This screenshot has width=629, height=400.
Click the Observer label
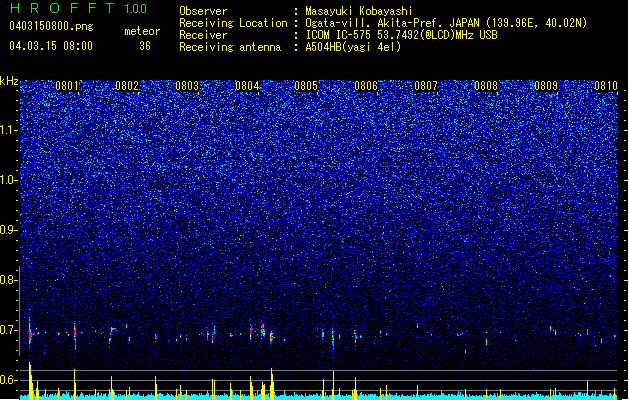pyautogui.click(x=203, y=11)
